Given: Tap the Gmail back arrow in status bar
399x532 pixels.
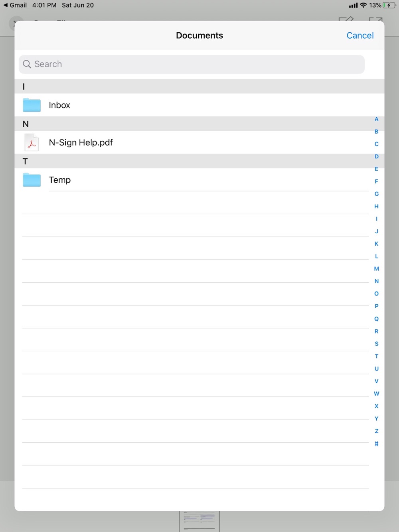Looking at the screenshot, I should point(6,5).
